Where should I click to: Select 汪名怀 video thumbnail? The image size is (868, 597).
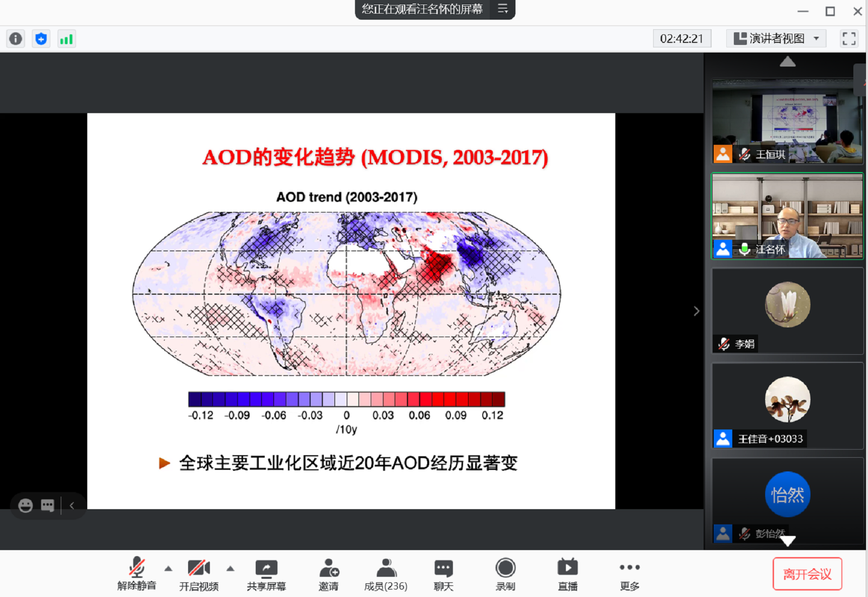pos(787,216)
